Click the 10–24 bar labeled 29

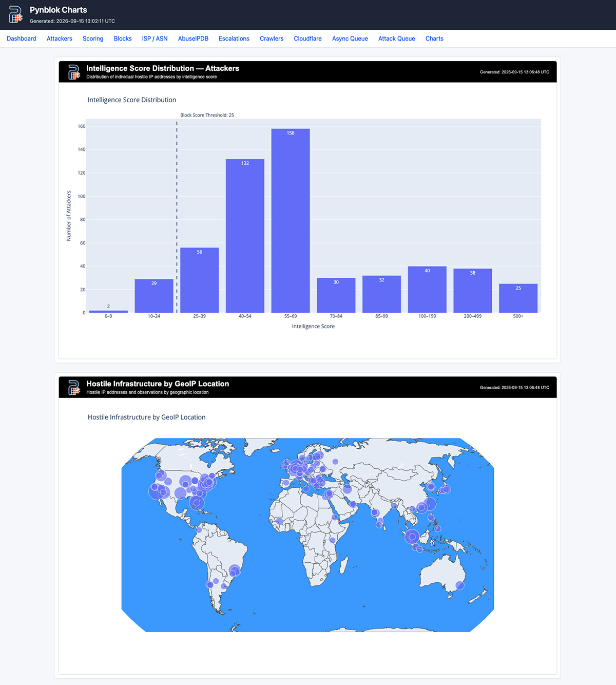(x=154, y=296)
